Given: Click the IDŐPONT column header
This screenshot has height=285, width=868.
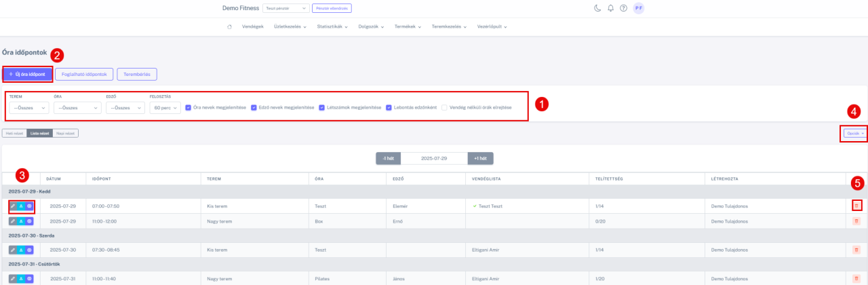Looking at the screenshot, I should (100, 178).
